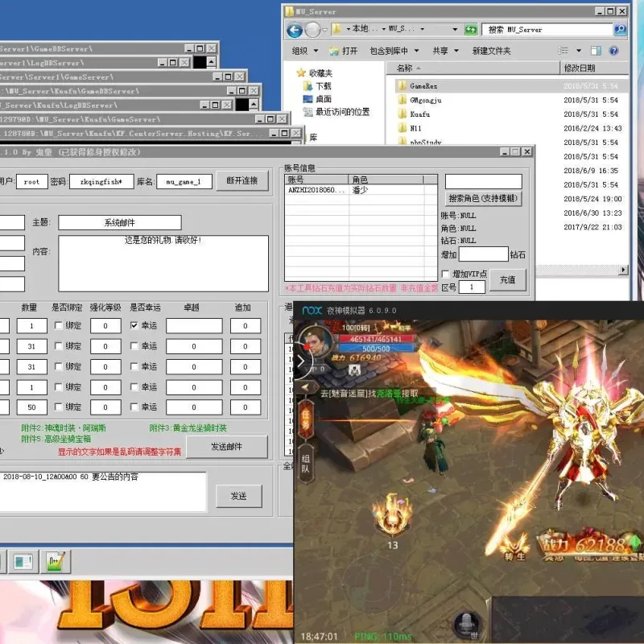This screenshot has width=644, height=644.
Task: Click the 共享 toolbar menu
Action: click(x=445, y=51)
